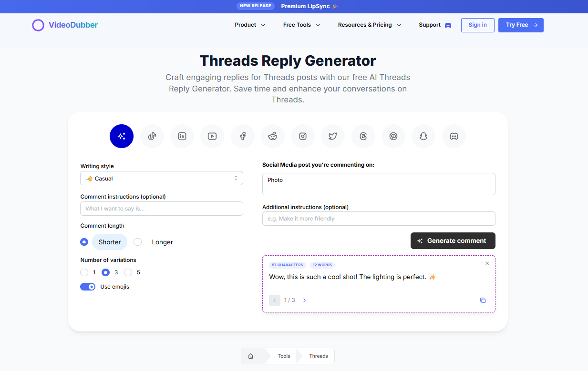588x371 pixels.
Task: Choose the TikTok platform icon
Action: [x=152, y=136]
